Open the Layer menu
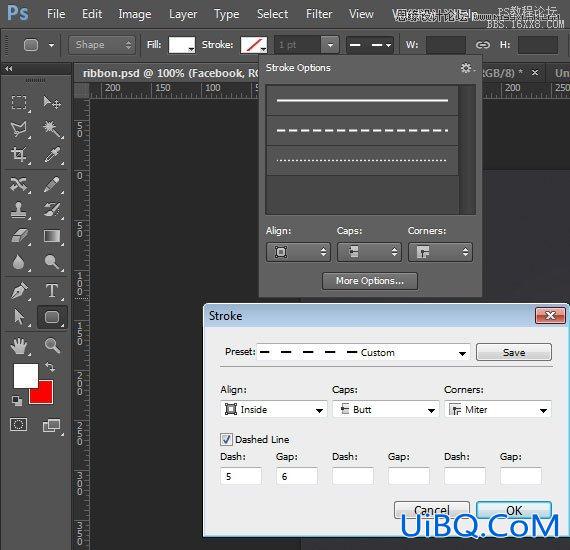Viewport: 570px width, 550px height. click(x=183, y=14)
